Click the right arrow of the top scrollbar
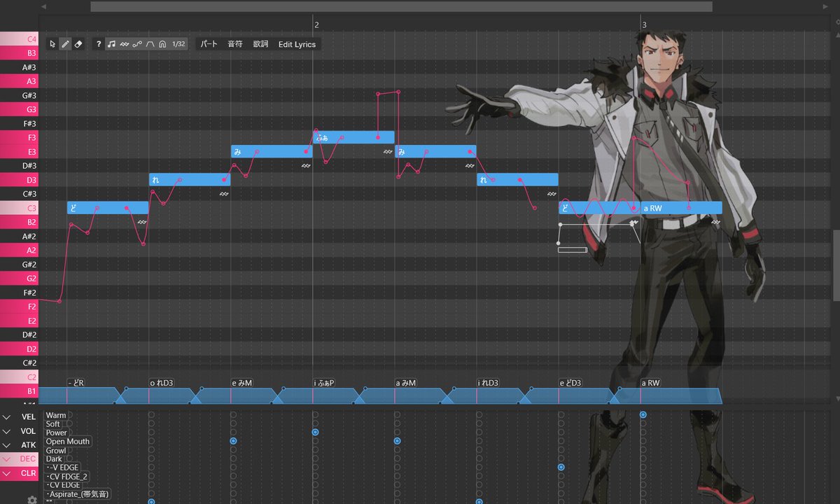The width and height of the screenshot is (840, 504). (825, 6)
